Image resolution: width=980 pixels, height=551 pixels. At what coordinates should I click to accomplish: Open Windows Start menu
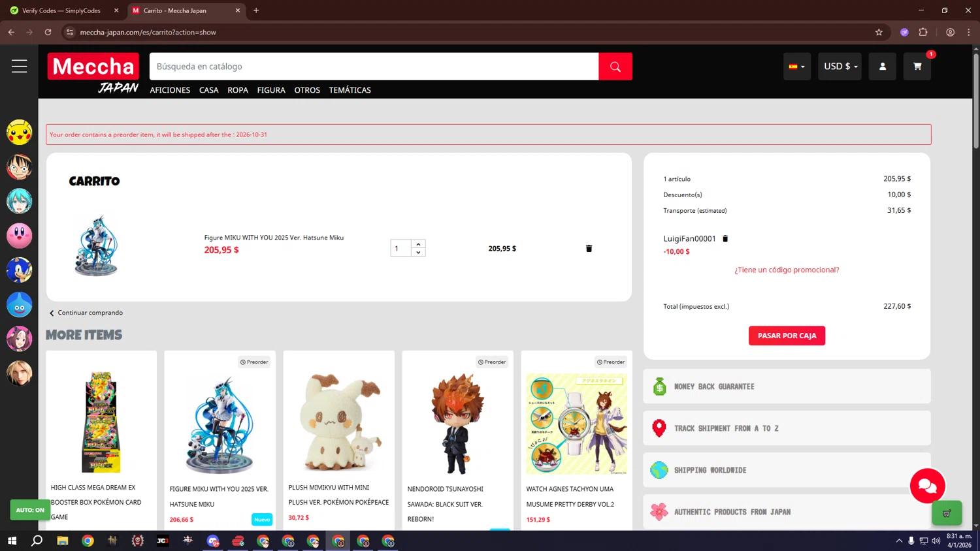click(12, 541)
